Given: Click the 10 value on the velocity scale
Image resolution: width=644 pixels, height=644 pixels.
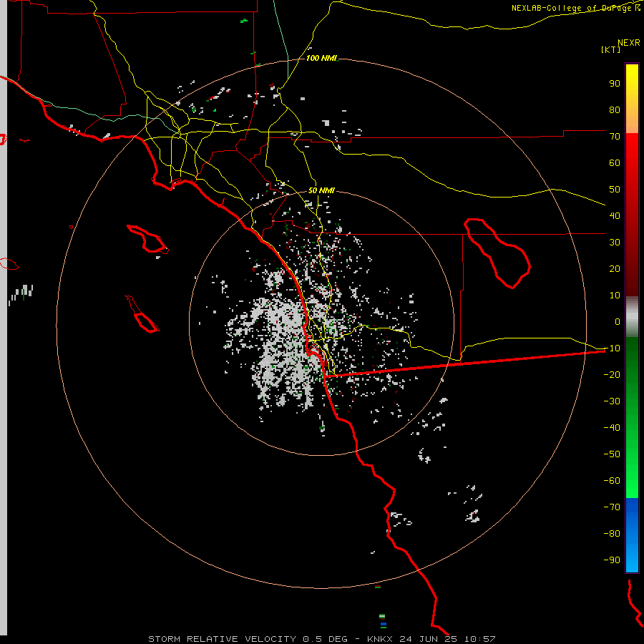Looking at the screenshot, I should 615,296.
